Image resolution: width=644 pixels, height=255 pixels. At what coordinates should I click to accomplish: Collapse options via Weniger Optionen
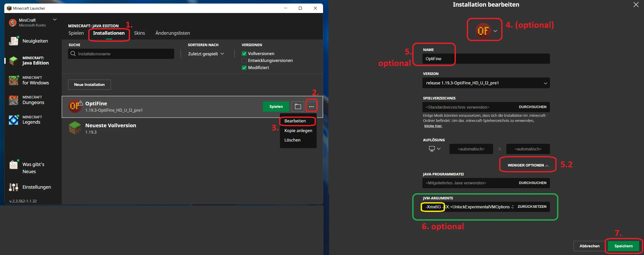[x=527, y=165]
